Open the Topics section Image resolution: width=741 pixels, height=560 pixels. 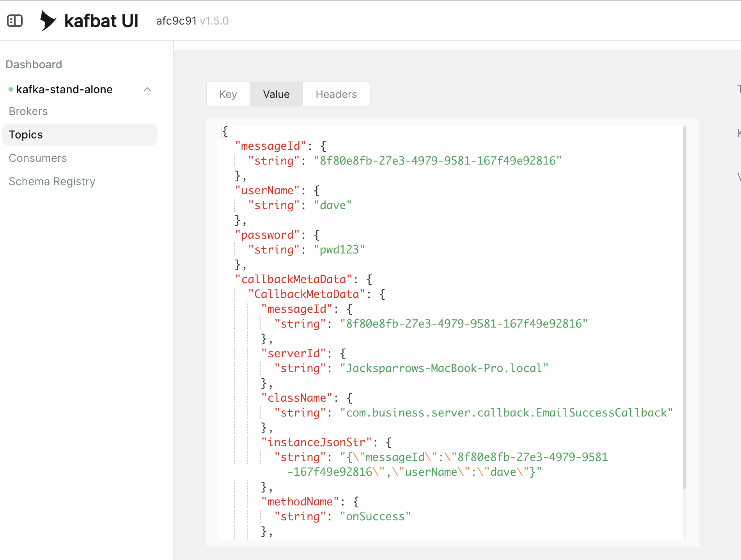[x=80, y=135]
